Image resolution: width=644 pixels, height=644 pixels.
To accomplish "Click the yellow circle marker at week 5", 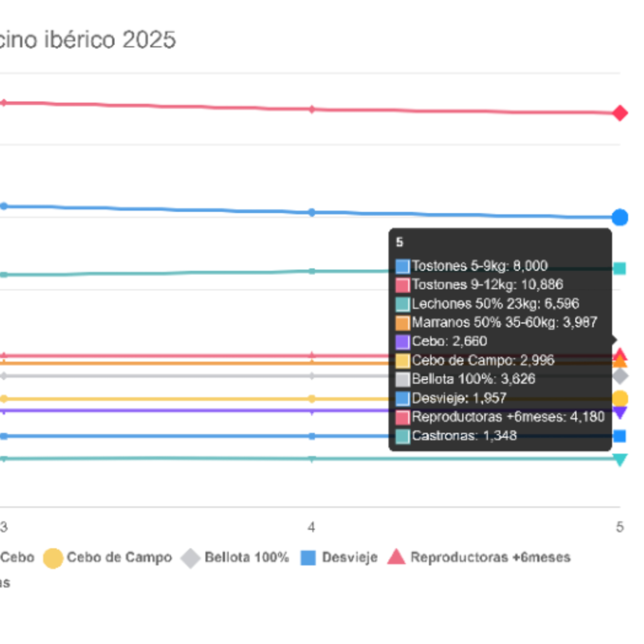I will point(620,398).
